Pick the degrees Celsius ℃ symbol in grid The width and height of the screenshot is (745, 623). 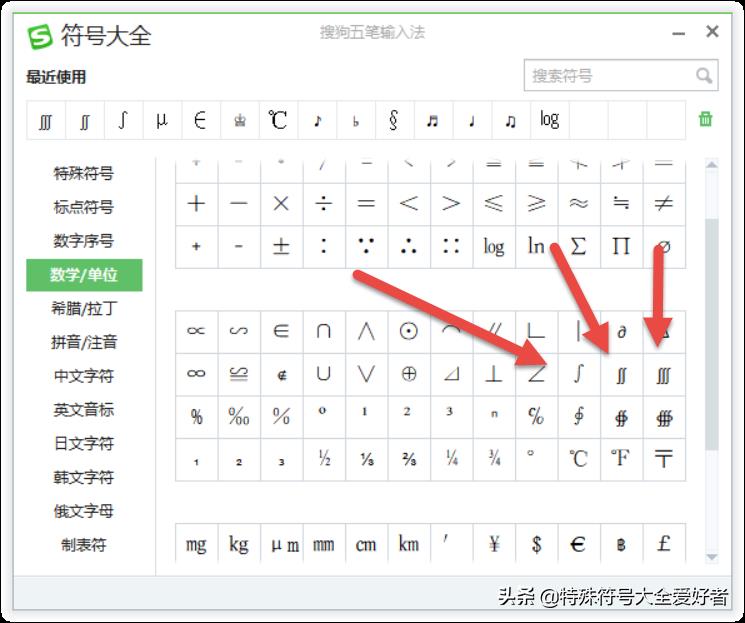578,459
